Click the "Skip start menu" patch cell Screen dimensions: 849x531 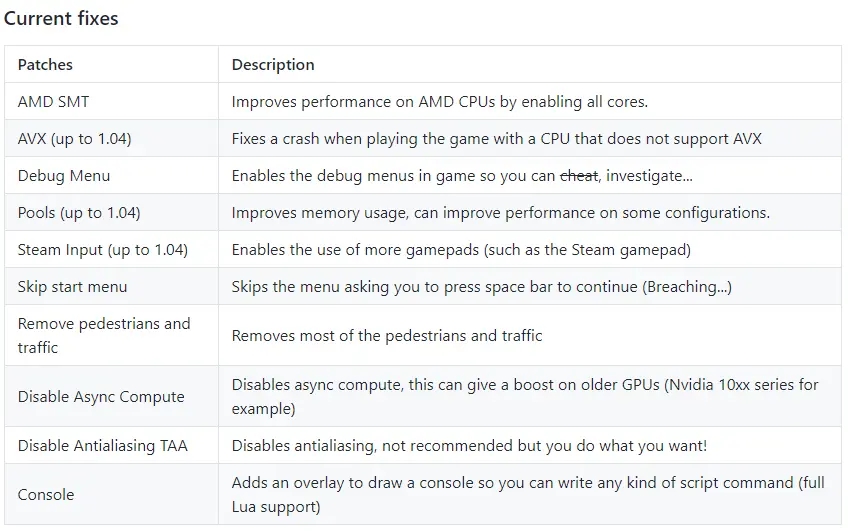72,286
